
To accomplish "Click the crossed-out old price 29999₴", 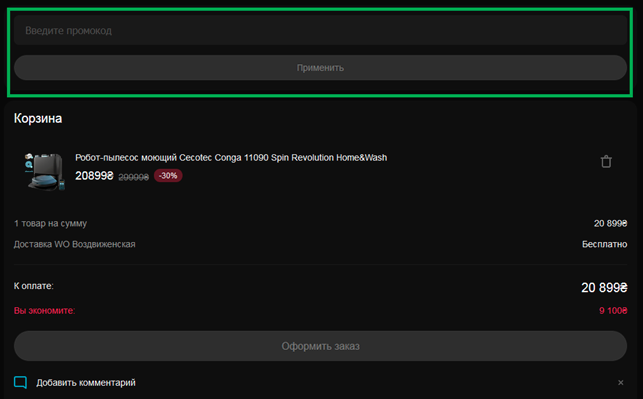I will click(134, 177).
